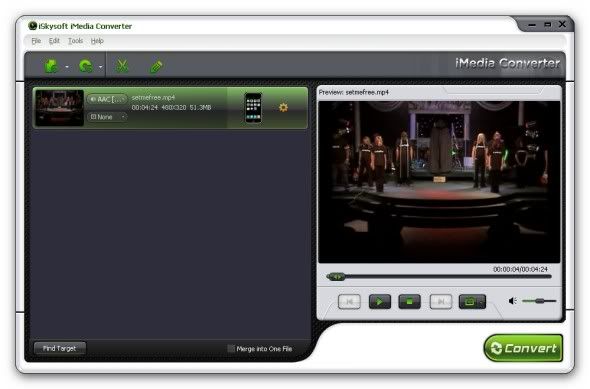Screen dimensions: 590x389
Task: Take a snapshot with the camera button
Action: coord(472,301)
